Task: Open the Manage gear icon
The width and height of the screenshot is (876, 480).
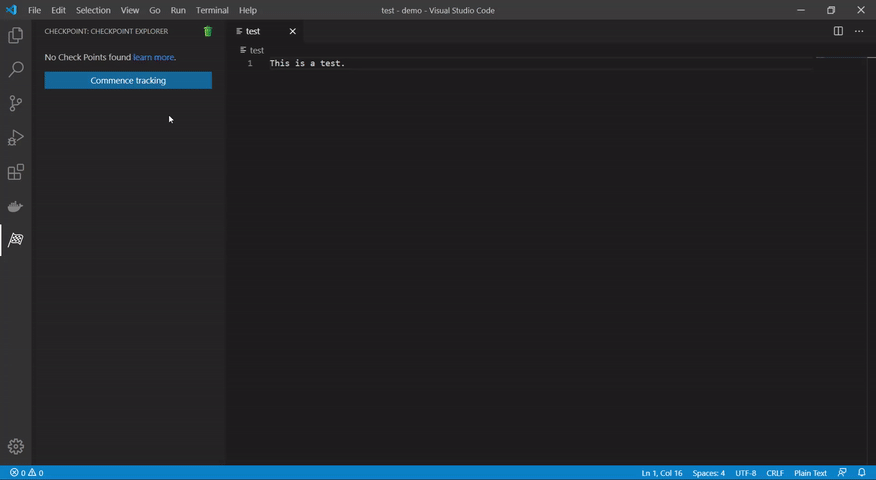Action: click(16, 446)
